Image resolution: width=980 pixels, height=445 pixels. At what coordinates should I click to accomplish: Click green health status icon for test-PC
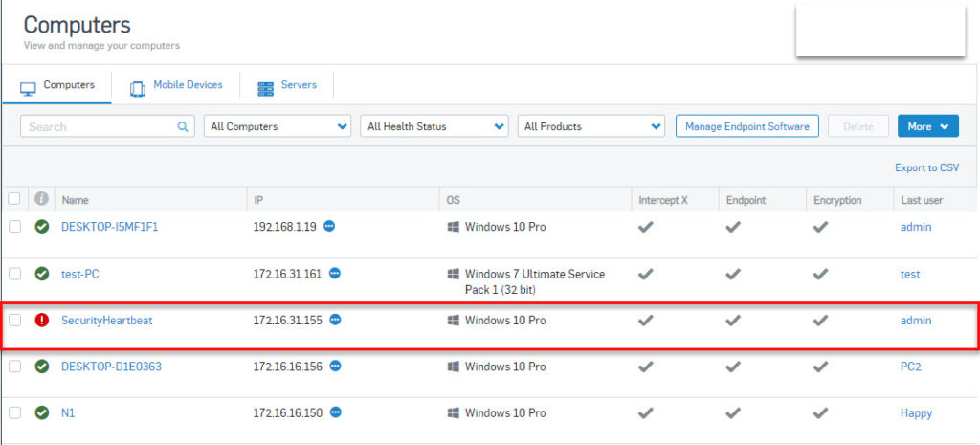[x=42, y=273]
